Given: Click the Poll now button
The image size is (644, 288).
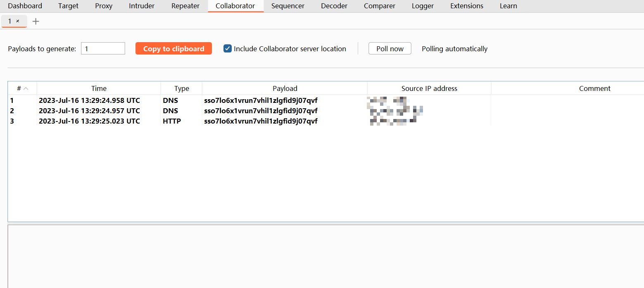Looking at the screenshot, I should tap(390, 48).
